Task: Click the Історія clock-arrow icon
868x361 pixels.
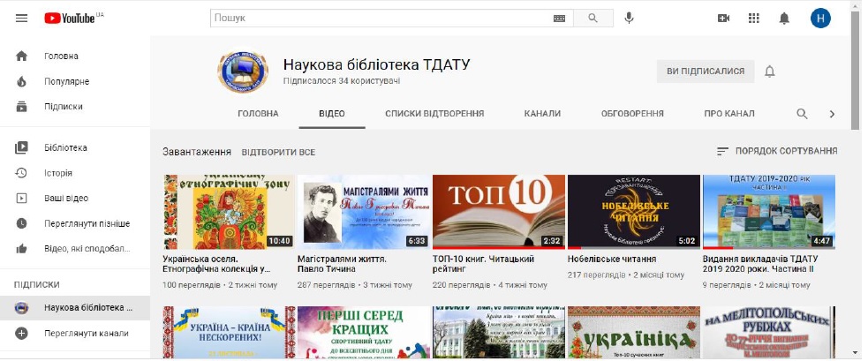Action: tap(21, 173)
